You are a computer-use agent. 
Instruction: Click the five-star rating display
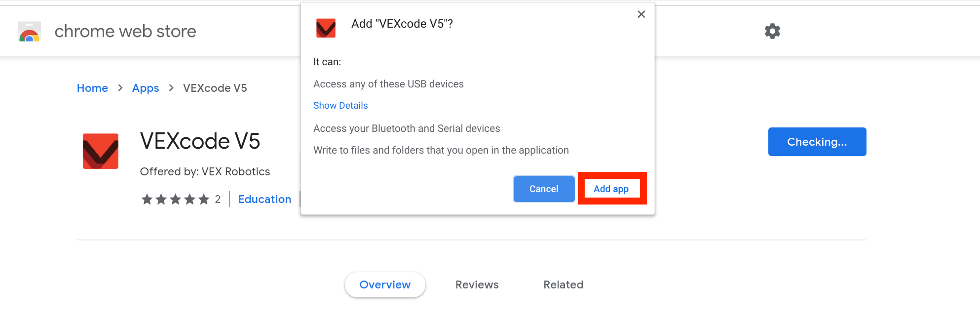click(175, 199)
